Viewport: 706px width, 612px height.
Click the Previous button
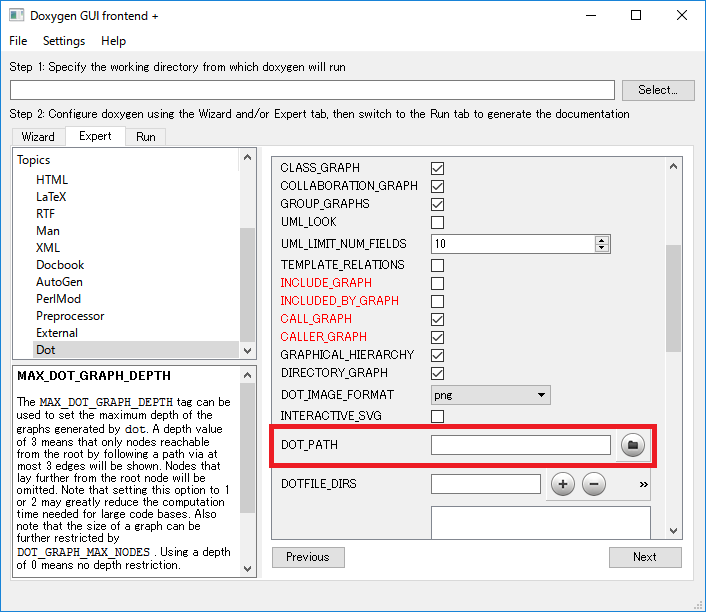pyautogui.click(x=308, y=557)
